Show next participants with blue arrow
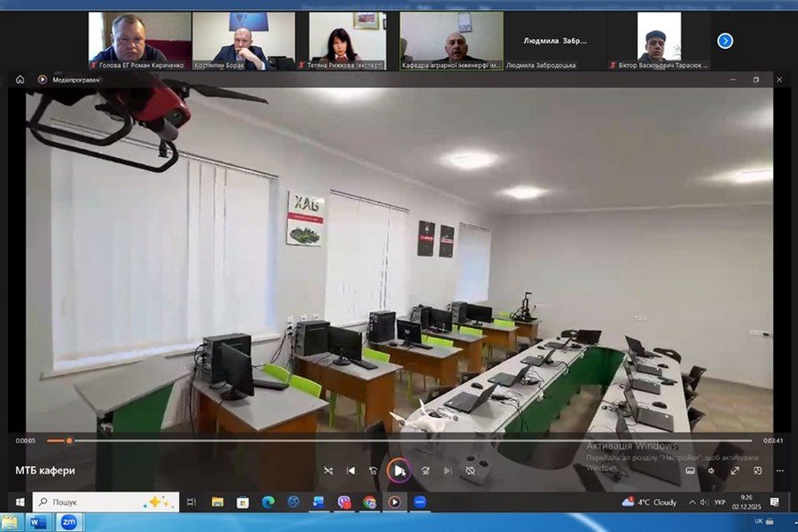The width and height of the screenshot is (798, 532). click(x=724, y=41)
